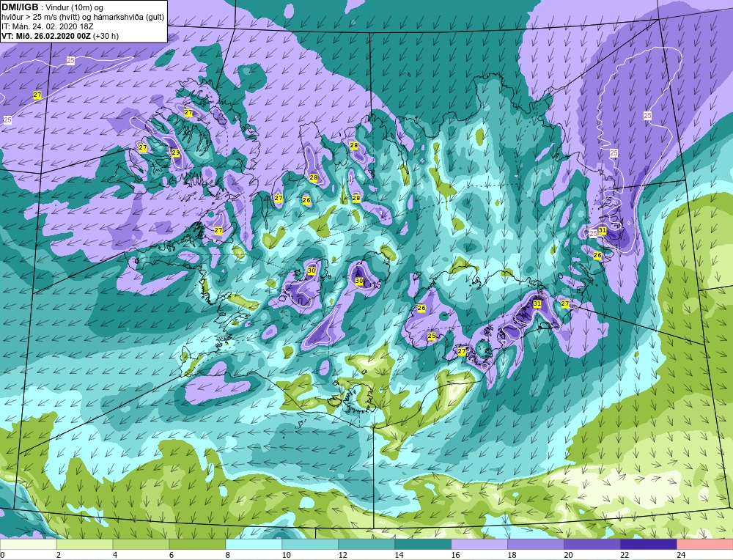Screen dimensions: 733x560
Task: Click the pale yellow 0–2 legend swatch
Action: 28,544
